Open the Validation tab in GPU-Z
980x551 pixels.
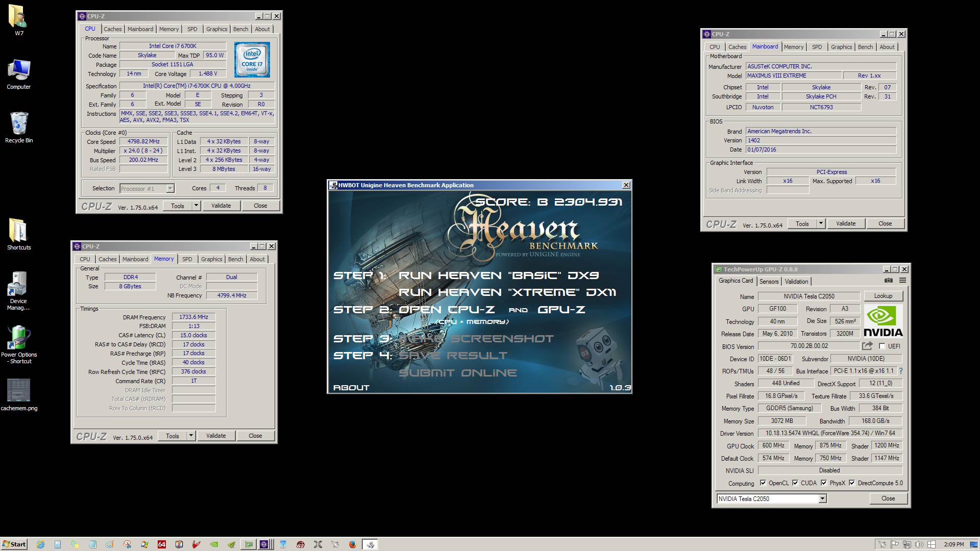click(796, 282)
